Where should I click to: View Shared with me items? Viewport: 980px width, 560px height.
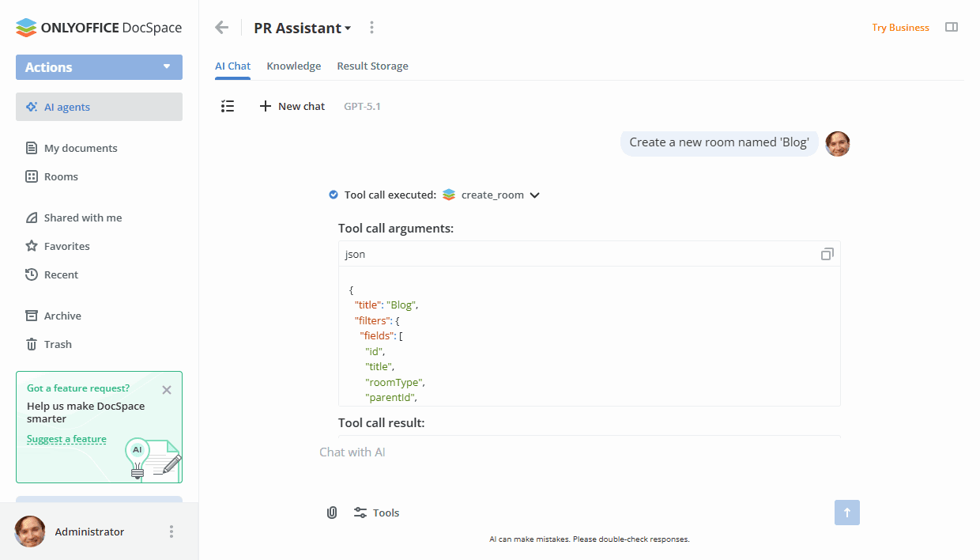82,218
